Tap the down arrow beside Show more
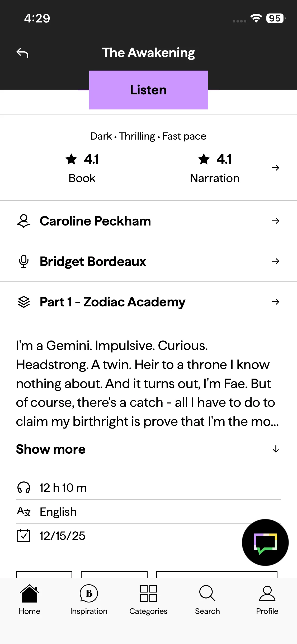 276,449
